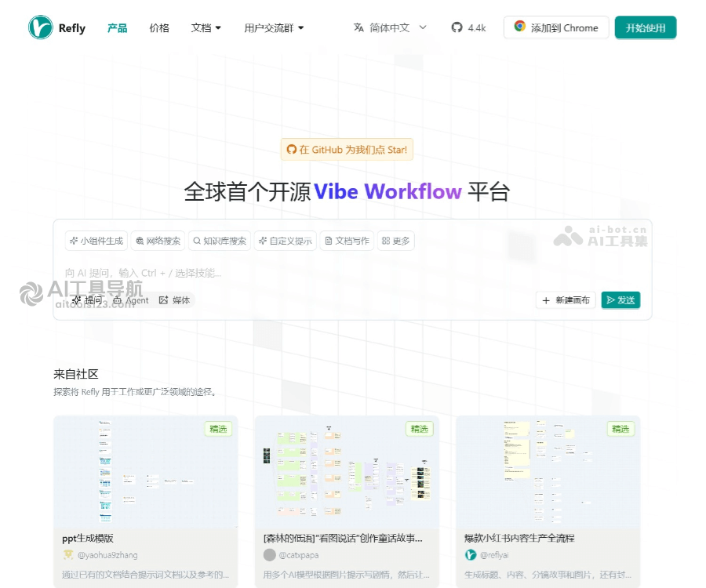Viewport: 706px width, 588px height.
Task: Click the @reflyai author name
Action: [x=494, y=555]
